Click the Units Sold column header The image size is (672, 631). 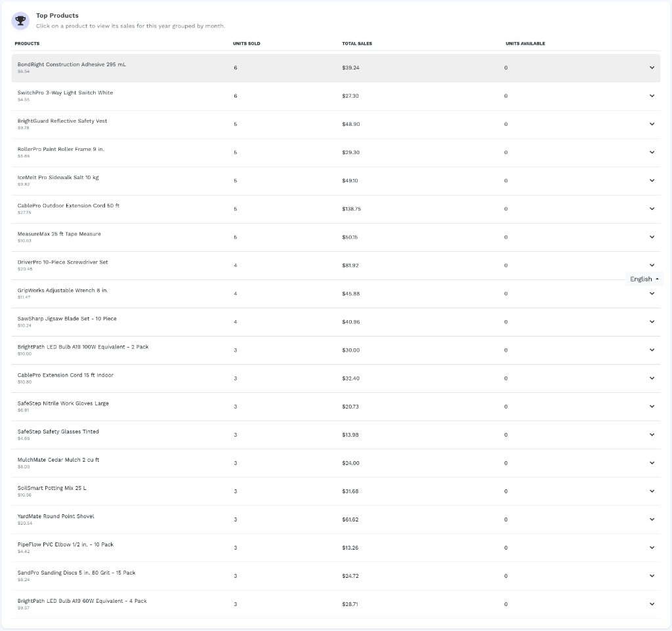(247, 44)
